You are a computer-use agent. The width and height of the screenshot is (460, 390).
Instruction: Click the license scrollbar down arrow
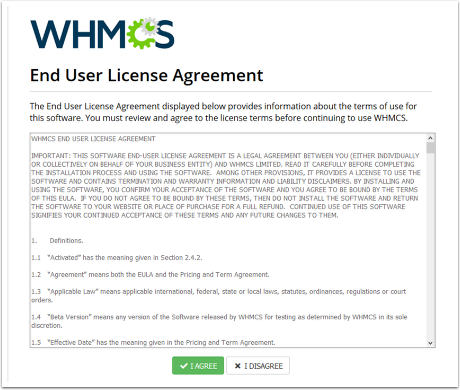(x=430, y=343)
